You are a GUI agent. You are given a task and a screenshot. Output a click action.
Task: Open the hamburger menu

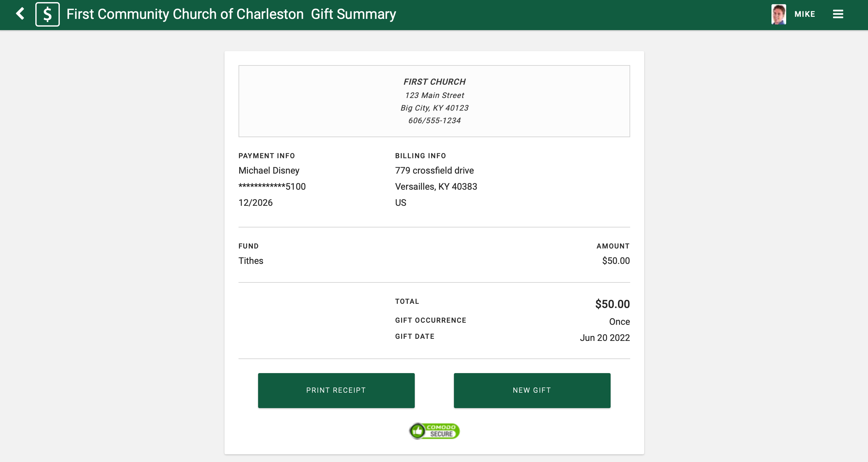(x=838, y=14)
